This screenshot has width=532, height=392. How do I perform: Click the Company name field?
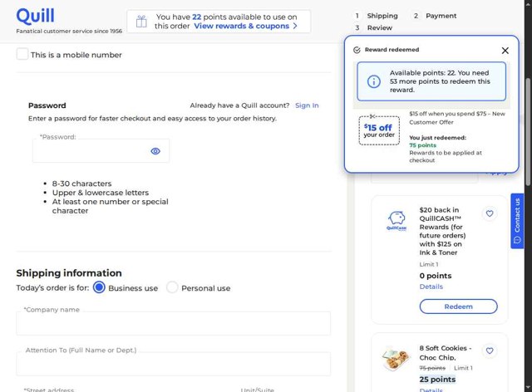[x=174, y=323]
